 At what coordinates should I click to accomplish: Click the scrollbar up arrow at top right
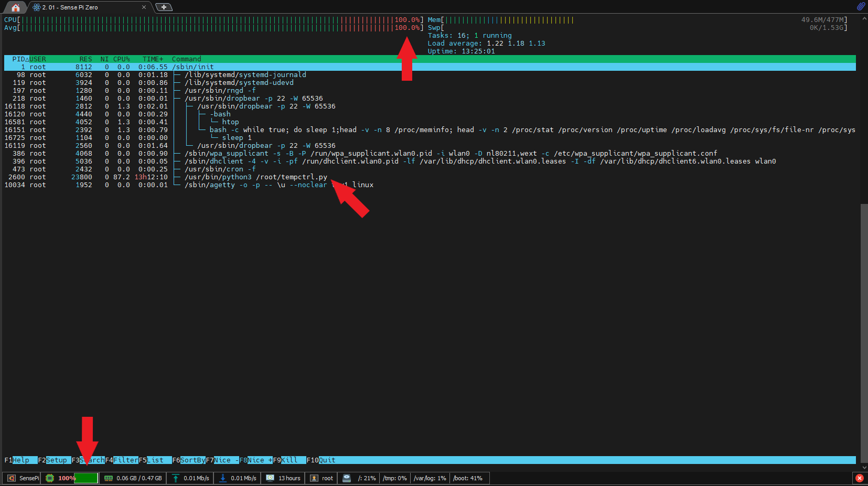[864, 18]
